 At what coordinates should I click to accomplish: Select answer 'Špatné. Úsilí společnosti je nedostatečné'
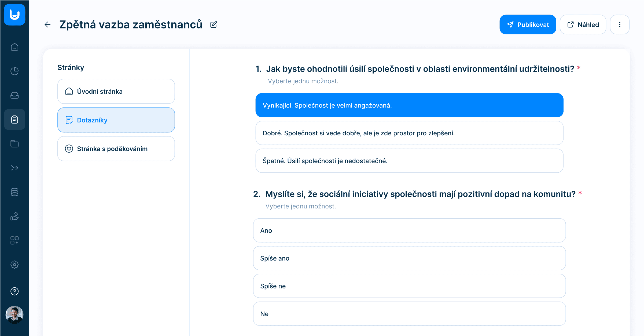point(409,161)
